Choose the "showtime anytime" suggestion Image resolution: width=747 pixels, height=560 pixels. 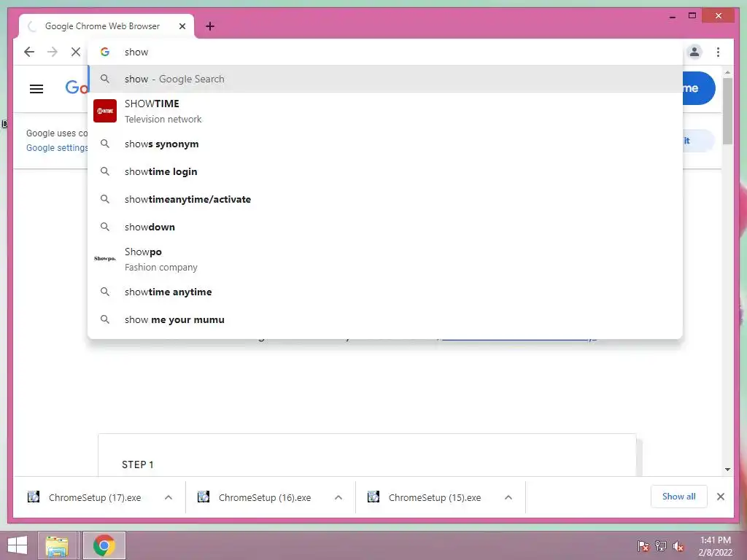(x=385, y=292)
